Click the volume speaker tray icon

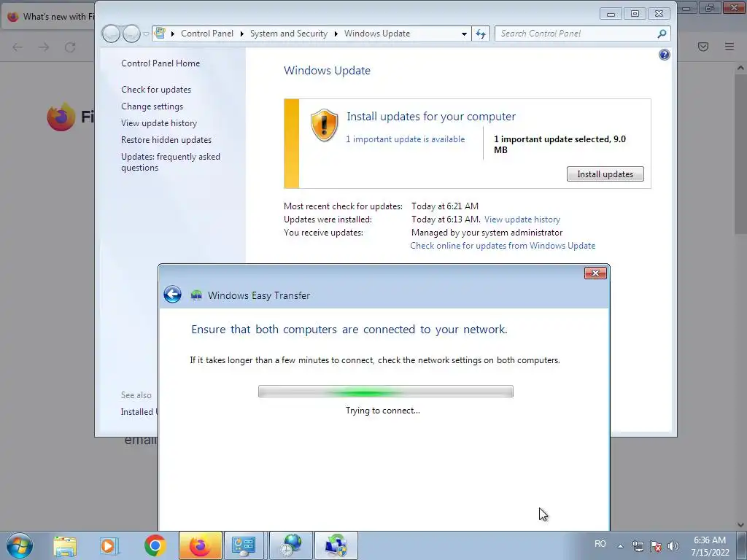coord(673,545)
